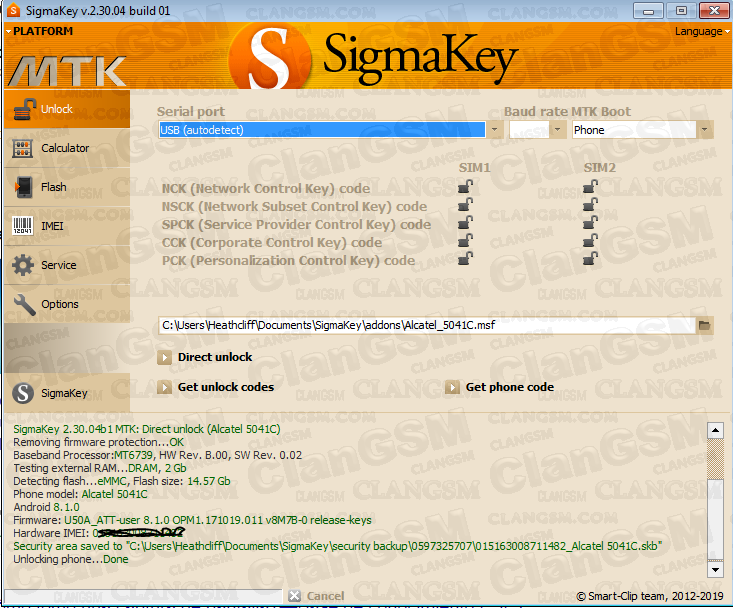Click the NCK (Network Control Key) code label
The image size is (733, 608).
pyautogui.click(x=266, y=188)
